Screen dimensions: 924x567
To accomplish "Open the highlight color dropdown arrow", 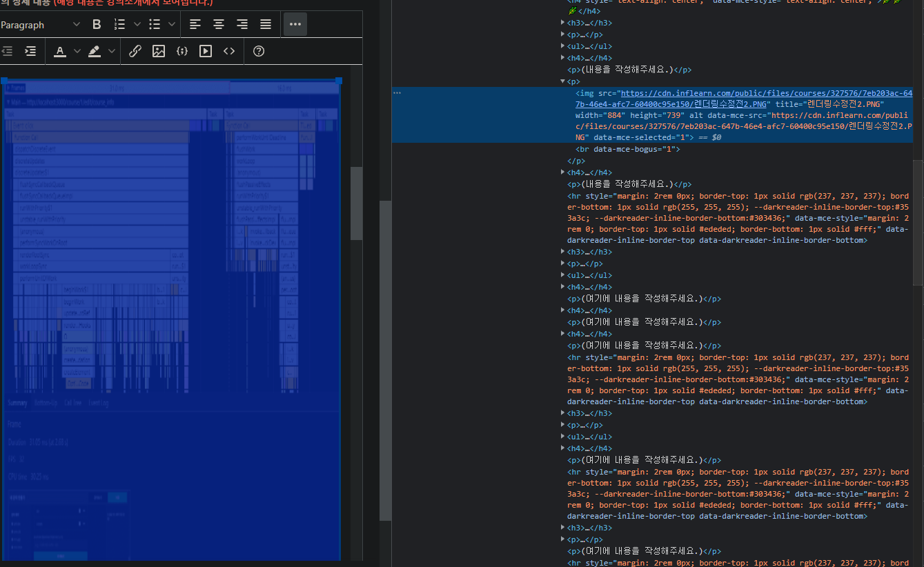I will tap(112, 51).
